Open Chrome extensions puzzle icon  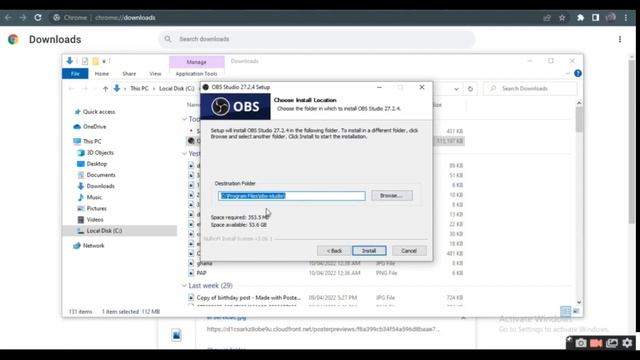[x=580, y=18]
